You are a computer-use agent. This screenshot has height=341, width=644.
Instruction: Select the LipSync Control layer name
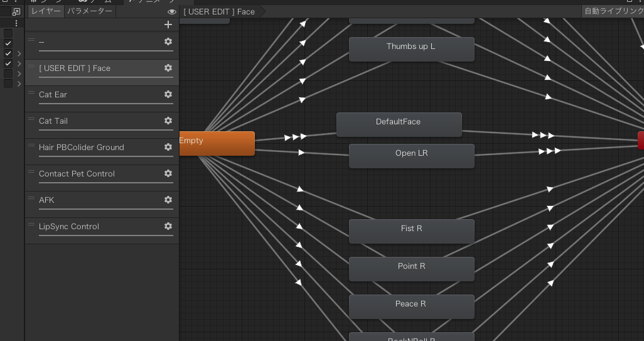69,226
